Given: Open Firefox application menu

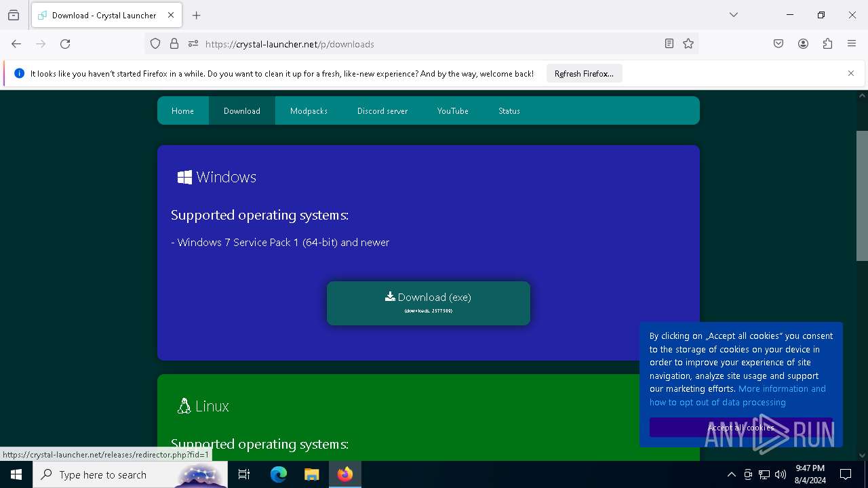Looking at the screenshot, I should (x=852, y=44).
